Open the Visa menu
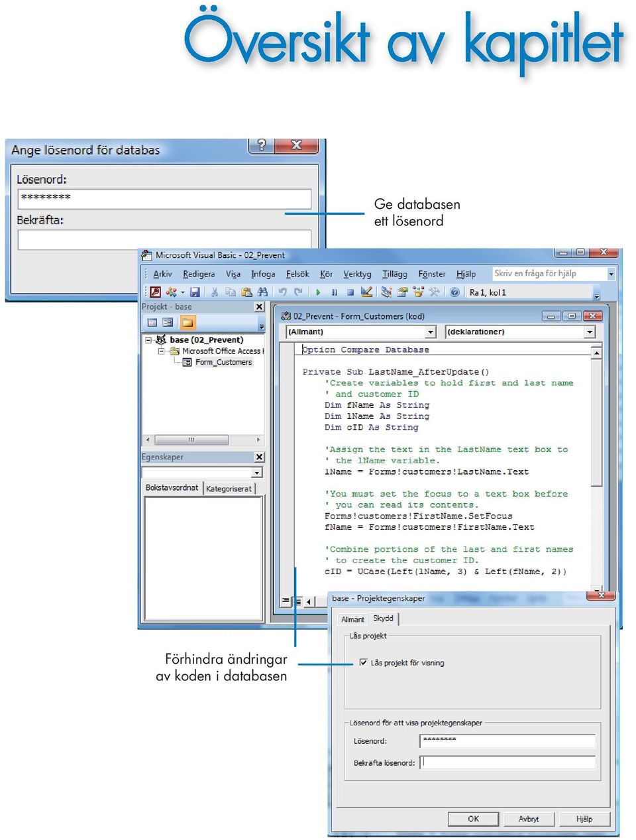The width and height of the screenshot is (636, 840). click(x=233, y=274)
